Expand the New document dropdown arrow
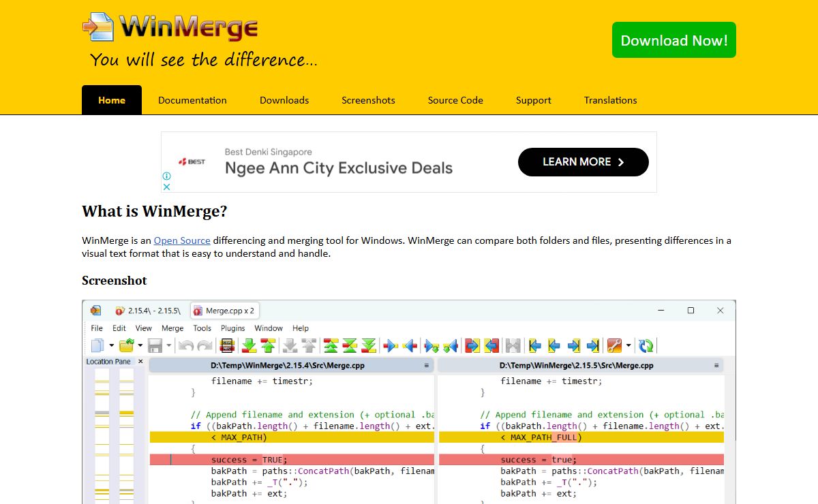The height and width of the screenshot is (504, 818). [111, 346]
